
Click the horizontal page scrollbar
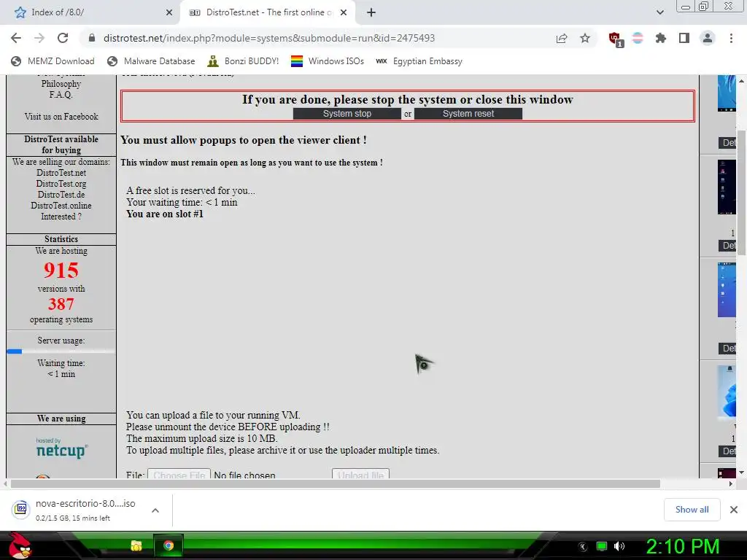coord(335,484)
